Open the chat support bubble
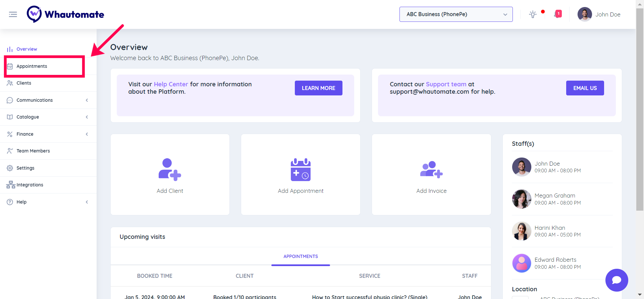Screen dimensions: 644x299 (616, 280)
